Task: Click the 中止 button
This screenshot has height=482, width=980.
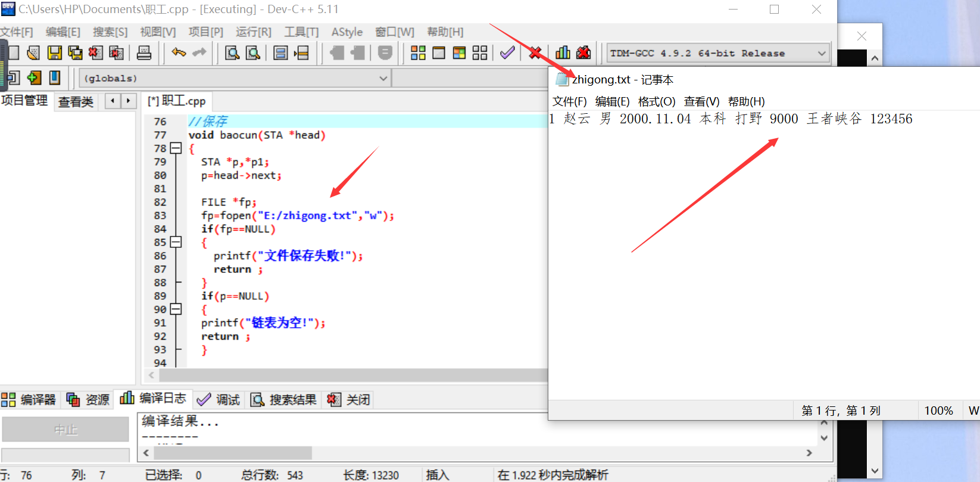Action: [x=65, y=430]
